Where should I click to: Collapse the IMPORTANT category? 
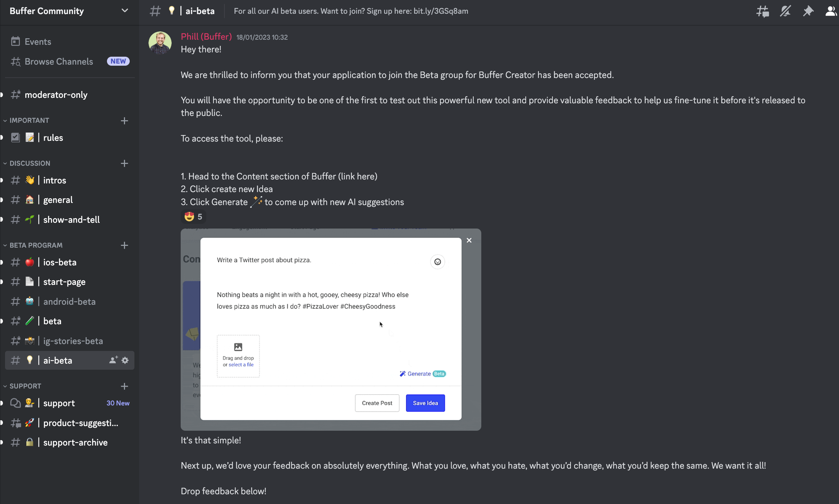pyautogui.click(x=29, y=120)
